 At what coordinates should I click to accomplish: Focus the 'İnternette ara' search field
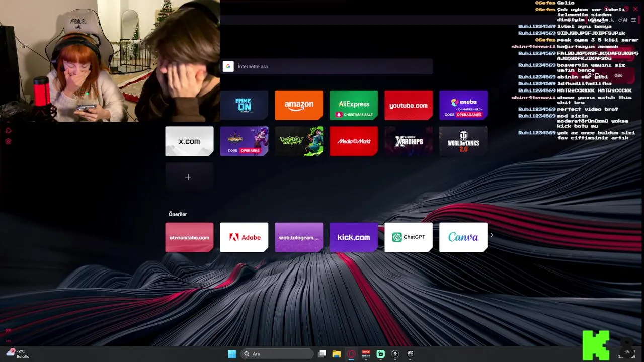coord(327,66)
